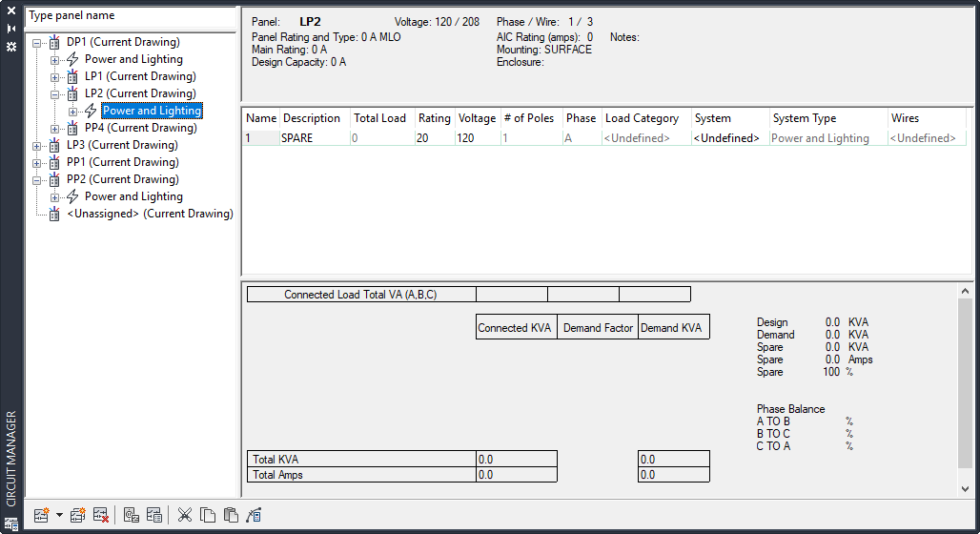Expand the PP4 tree node
980x534 pixels.
pyautogui.click(x=55, y=129)
